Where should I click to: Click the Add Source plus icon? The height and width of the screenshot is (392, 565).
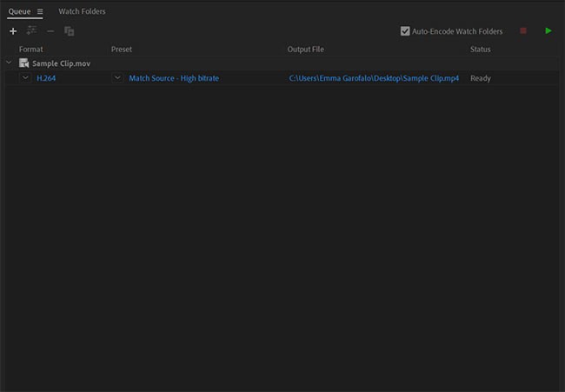point(13,31)
